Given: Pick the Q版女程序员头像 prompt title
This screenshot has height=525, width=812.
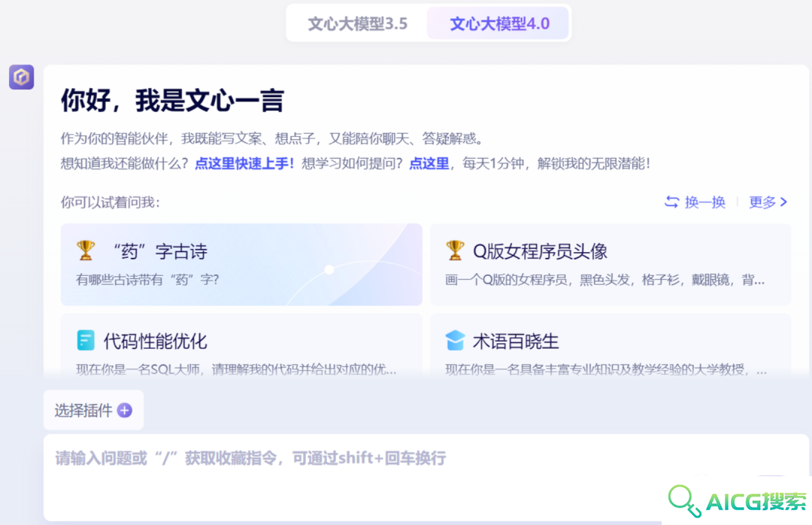Looking at the screenshot, I should coord(540,251).
